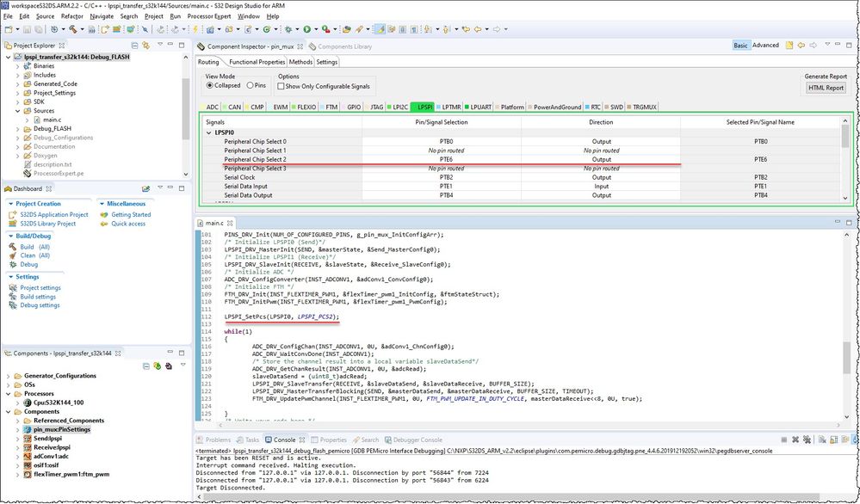Select the LPUART peripheral tab
The width and height of the screenshot is (860, 504).
[x=478, y=107]
